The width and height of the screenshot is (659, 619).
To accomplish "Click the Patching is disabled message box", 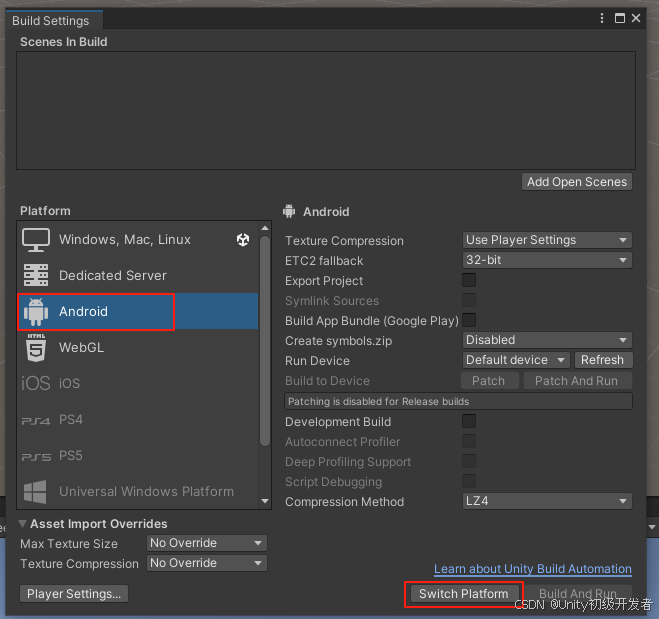I will (x=458, y=401).
